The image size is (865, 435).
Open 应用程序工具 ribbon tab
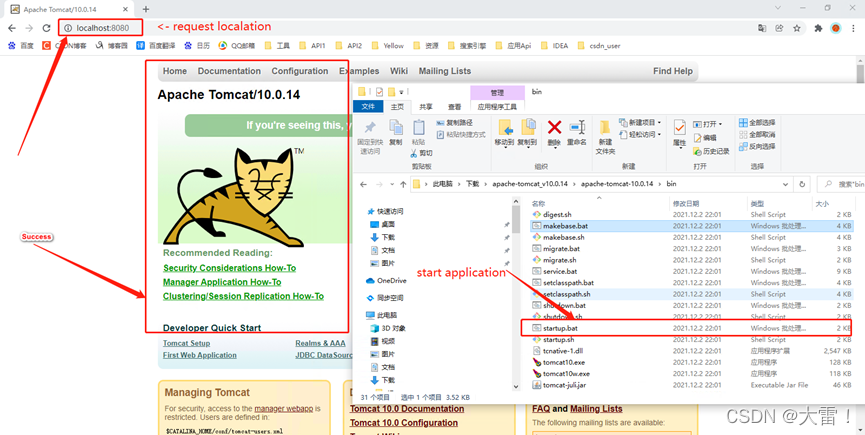[497, 107]
